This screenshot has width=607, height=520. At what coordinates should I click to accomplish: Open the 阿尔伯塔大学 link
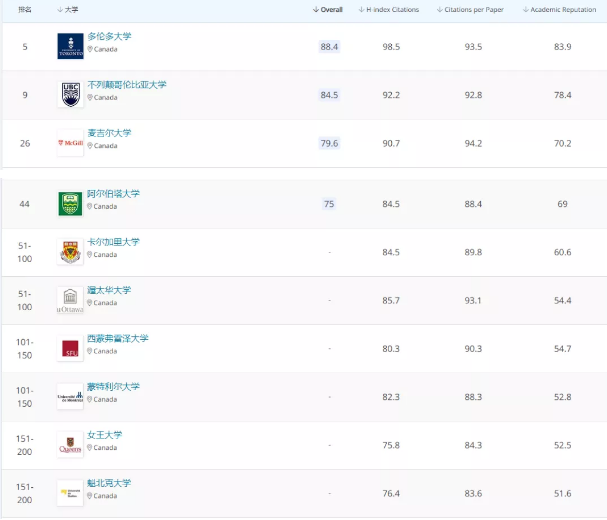coord(113,194)
